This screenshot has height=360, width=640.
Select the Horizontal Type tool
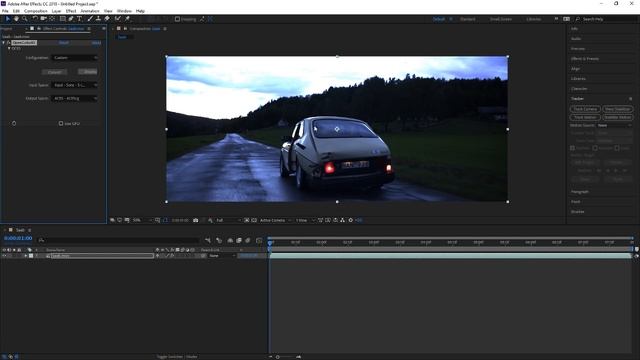pyautogui.click(x=79, y=19)
